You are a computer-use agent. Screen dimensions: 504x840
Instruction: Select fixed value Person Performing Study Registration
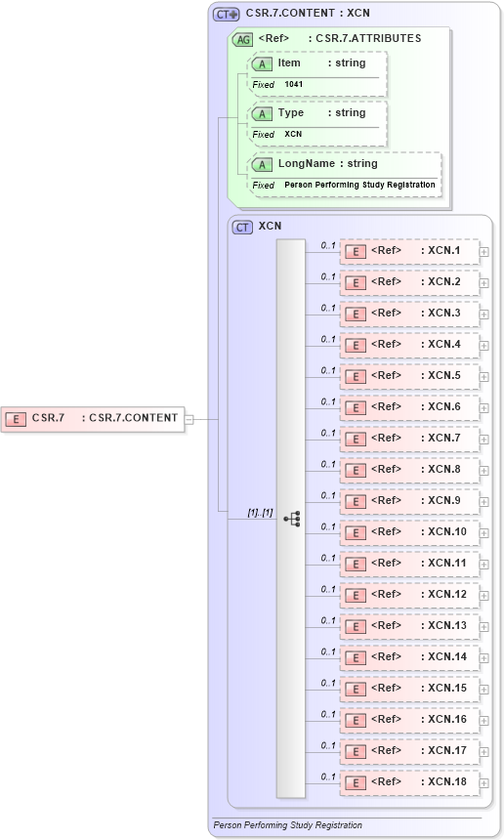tap(359, 185)
